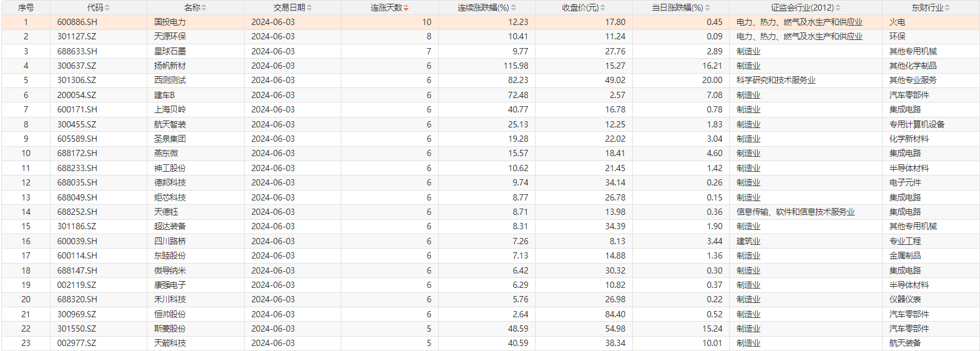
Task: Select the 金属制品 industry cell
Action: click(931, 255)
